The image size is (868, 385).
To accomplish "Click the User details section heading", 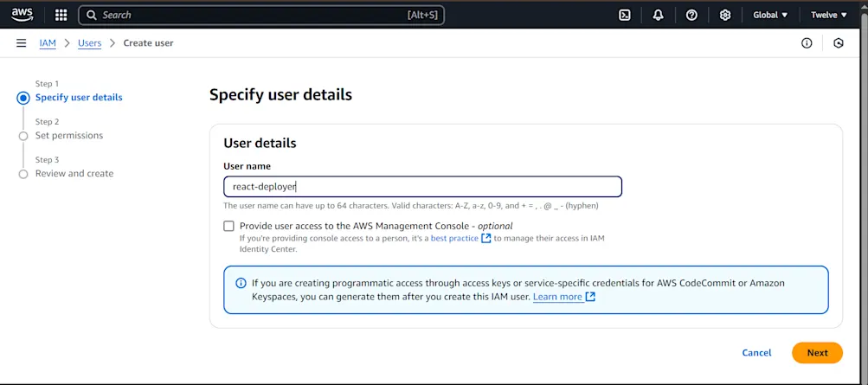I will click(x=260, y=144).
